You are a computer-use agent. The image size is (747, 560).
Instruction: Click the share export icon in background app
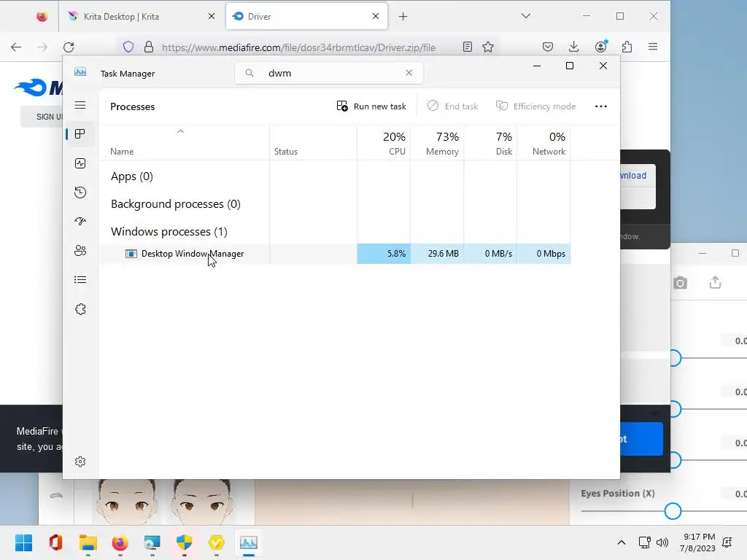715,283
